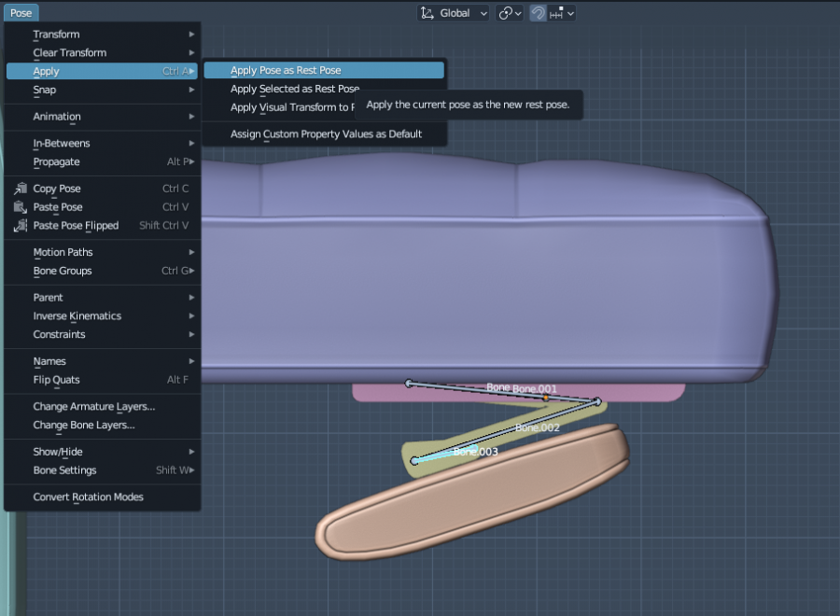Screen dimensions: 840x616
Task: Click the Paste Pose Flipped icon
Action: pos(21,226)
